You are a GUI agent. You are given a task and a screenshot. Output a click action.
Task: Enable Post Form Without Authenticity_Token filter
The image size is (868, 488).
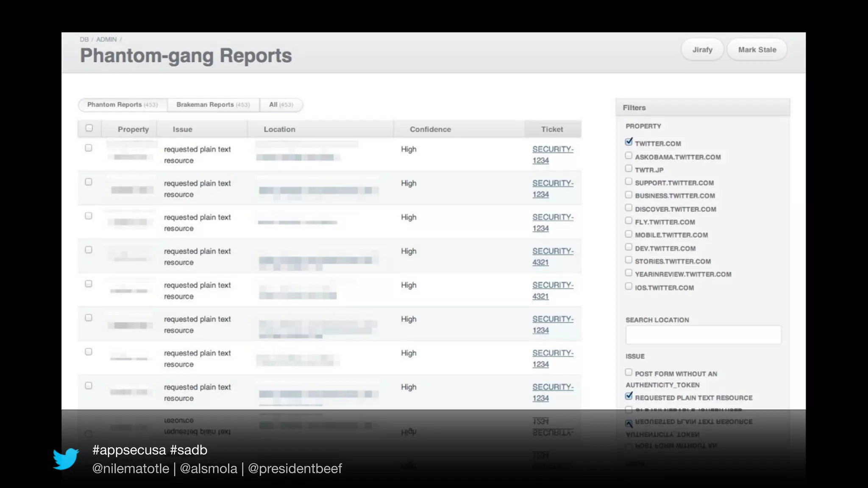[x=629, y=372]
